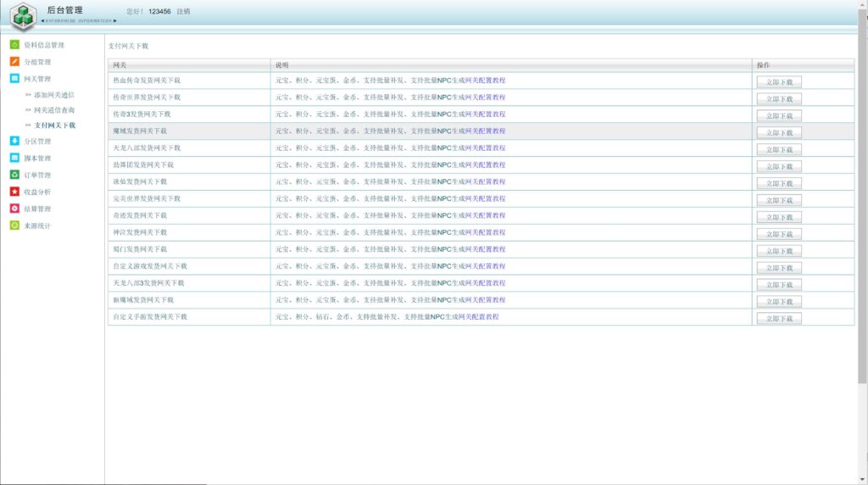The image size is (868, 485).
Task: Click the blue 网关管理 sidebar icon
Action: [14, 79]
